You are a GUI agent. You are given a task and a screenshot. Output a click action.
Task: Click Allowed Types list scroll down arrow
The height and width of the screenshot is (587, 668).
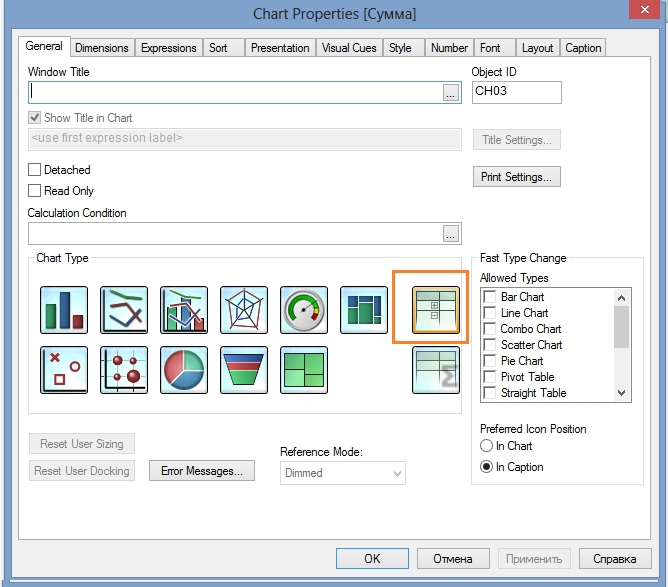[622, 393]
